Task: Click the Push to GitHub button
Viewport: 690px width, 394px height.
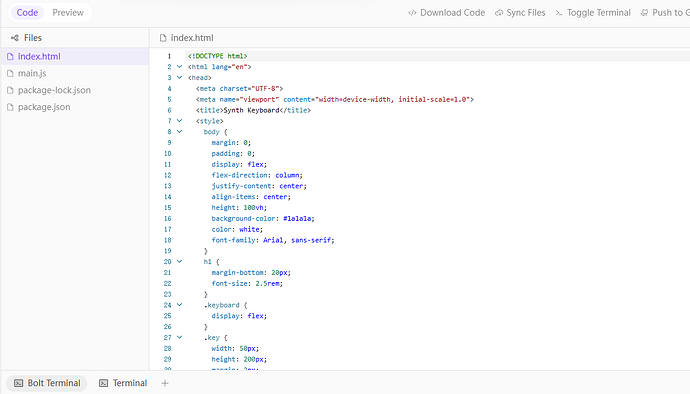Action: point(665,13)
